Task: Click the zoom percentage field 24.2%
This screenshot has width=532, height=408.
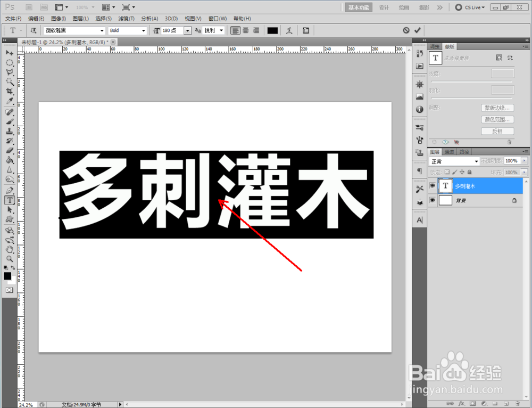Action: coord(27,405)
